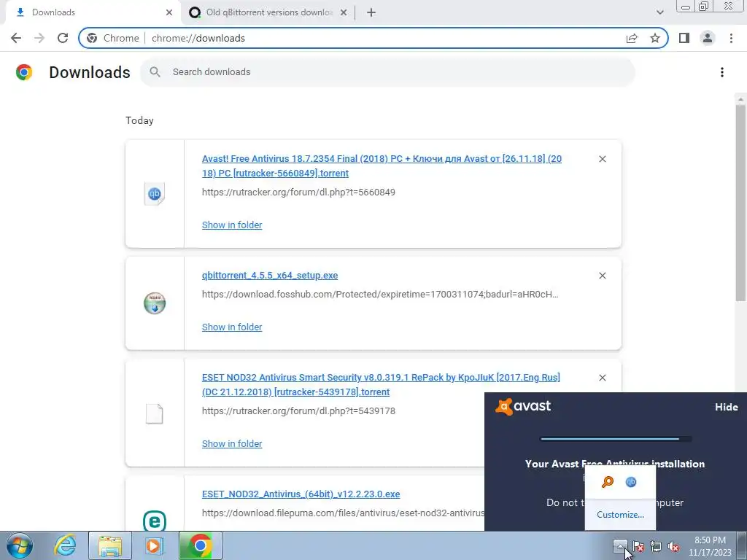Click the forward navigation arrow
Screen dimensions: 747x560
tap(39, 38)
